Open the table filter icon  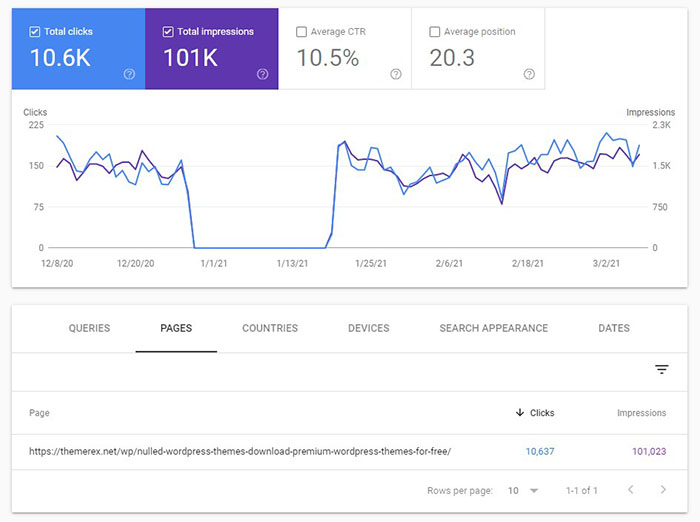661,370
